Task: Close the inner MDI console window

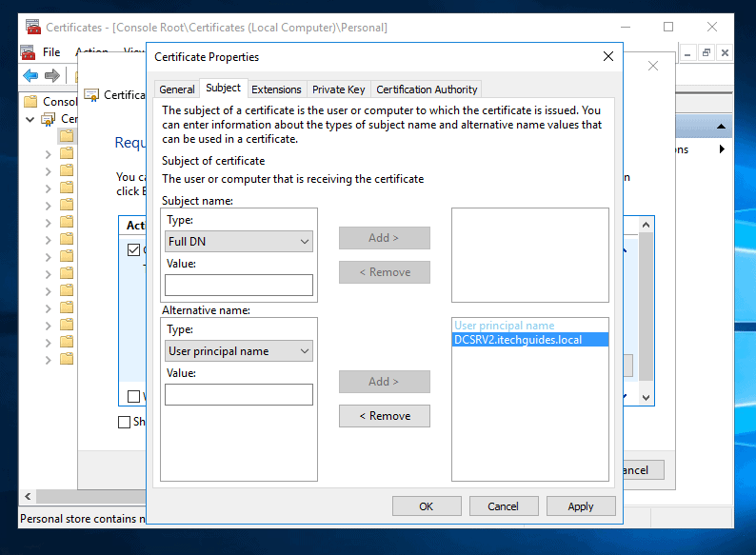Action: 725,52
